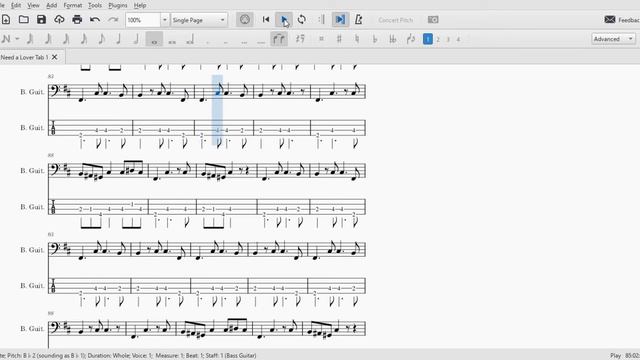Redo the last undone action
The image size is (640, 360).
pos(113,20)
